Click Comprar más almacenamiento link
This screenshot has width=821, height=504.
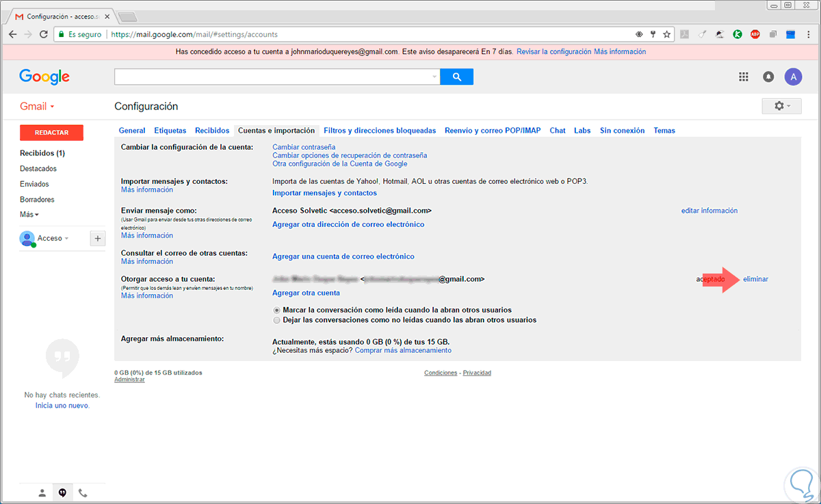403,350
